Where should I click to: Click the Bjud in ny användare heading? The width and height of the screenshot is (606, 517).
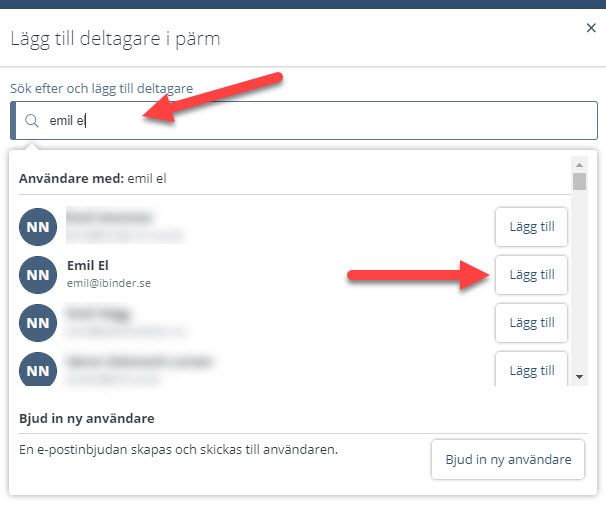pyautogui.click(x=87, y=418)
